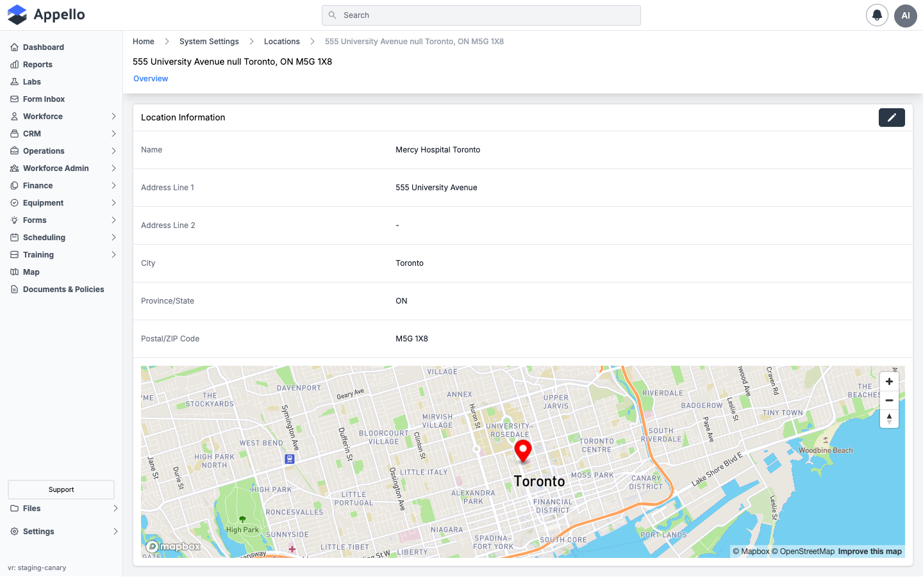
Task: Expand the Training menu chevron
Action: point(113,255)
